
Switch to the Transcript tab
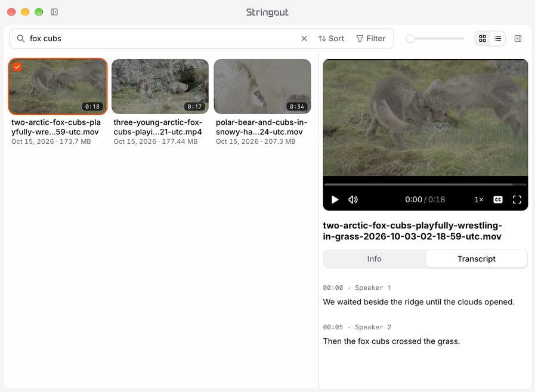(477, 259)
